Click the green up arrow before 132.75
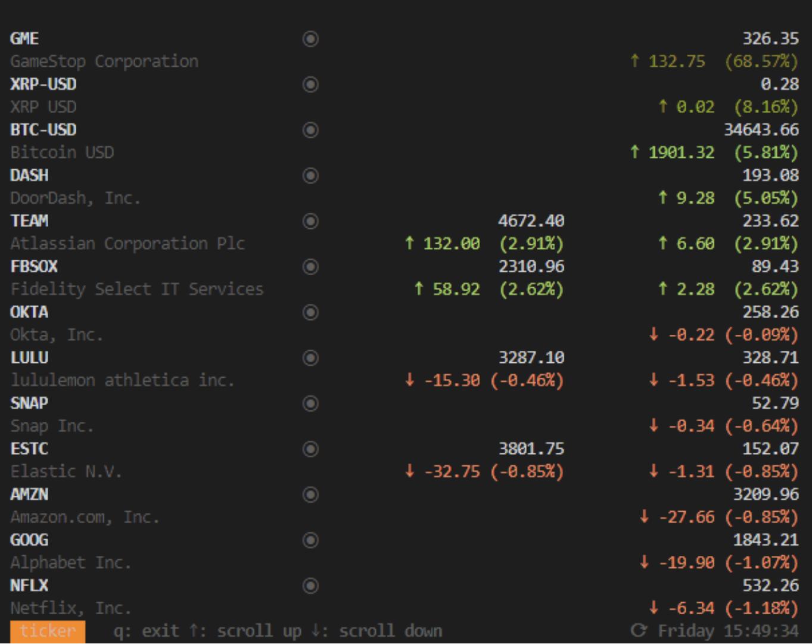 (635, 61)
